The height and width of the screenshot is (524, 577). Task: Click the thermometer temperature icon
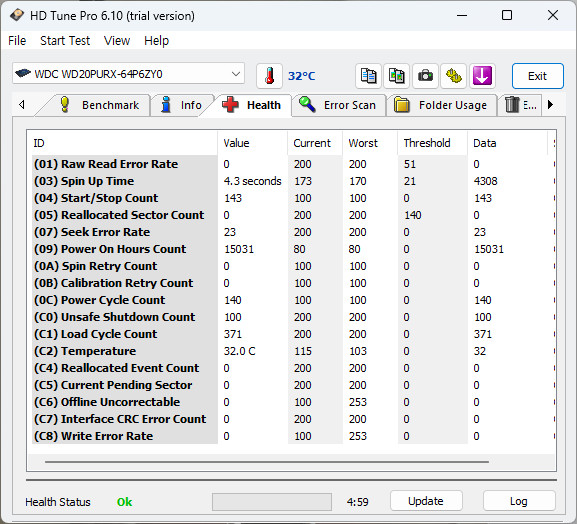[269, 76]
